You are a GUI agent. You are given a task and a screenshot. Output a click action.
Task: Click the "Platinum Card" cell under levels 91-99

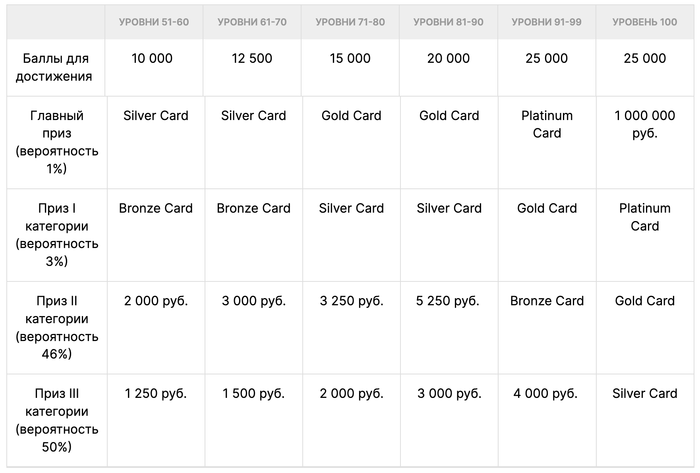tap(546, 124)
